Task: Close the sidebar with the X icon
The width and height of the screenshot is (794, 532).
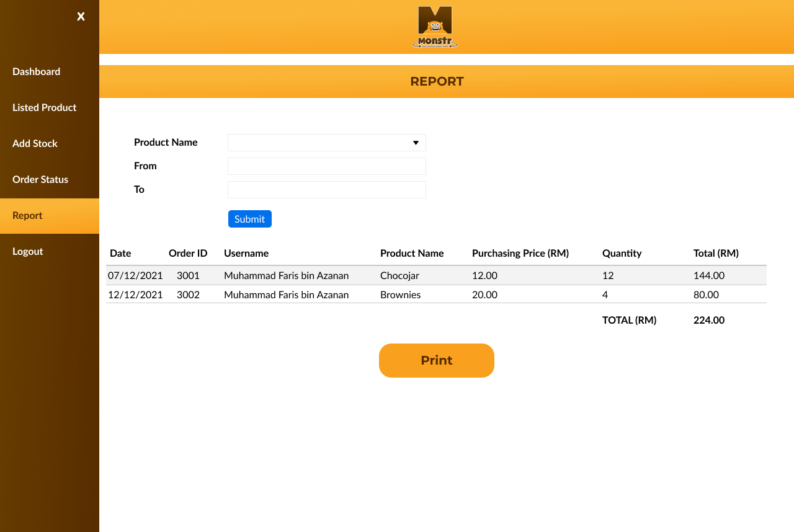Action: 81,17
